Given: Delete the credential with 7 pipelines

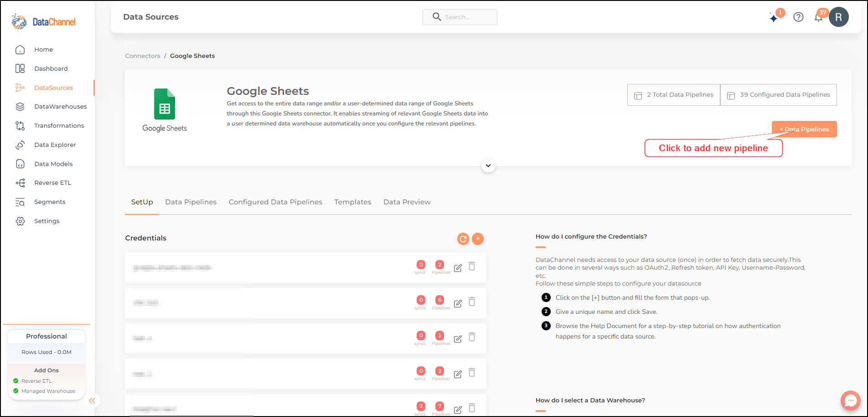Looking at the screenshot, I should pos(472,408).
